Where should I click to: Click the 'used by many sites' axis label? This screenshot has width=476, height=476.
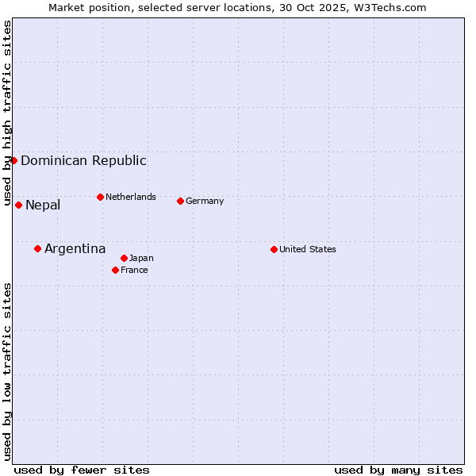398,470
